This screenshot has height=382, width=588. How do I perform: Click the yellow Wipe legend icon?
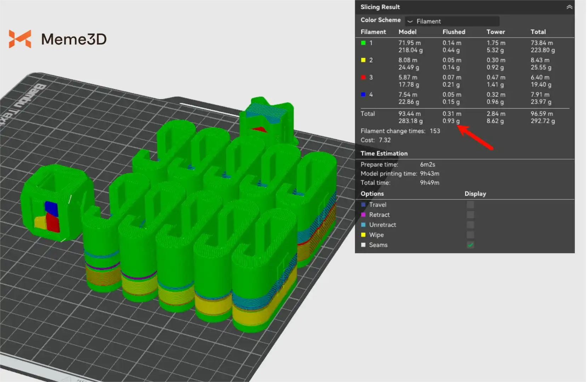coord(363,235)
